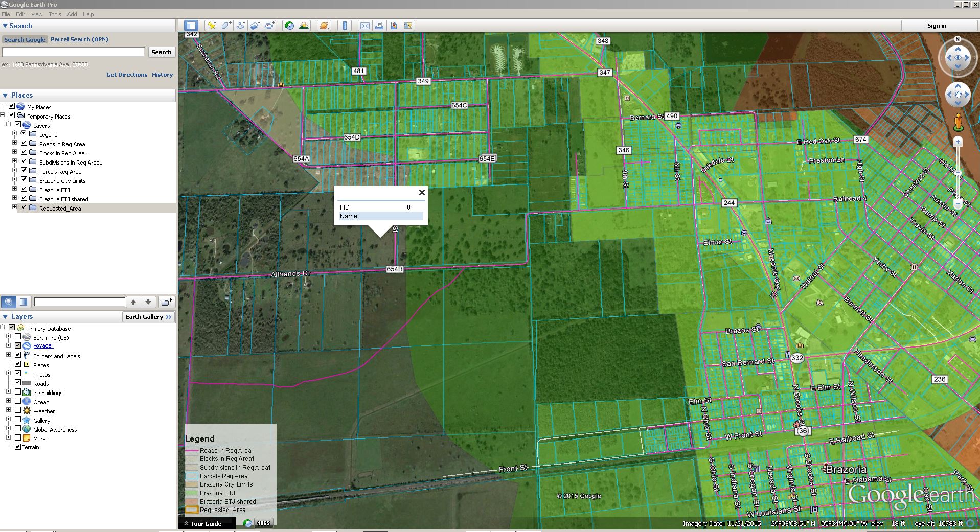Open the Ruler measurement tool

tap(346, 25)
